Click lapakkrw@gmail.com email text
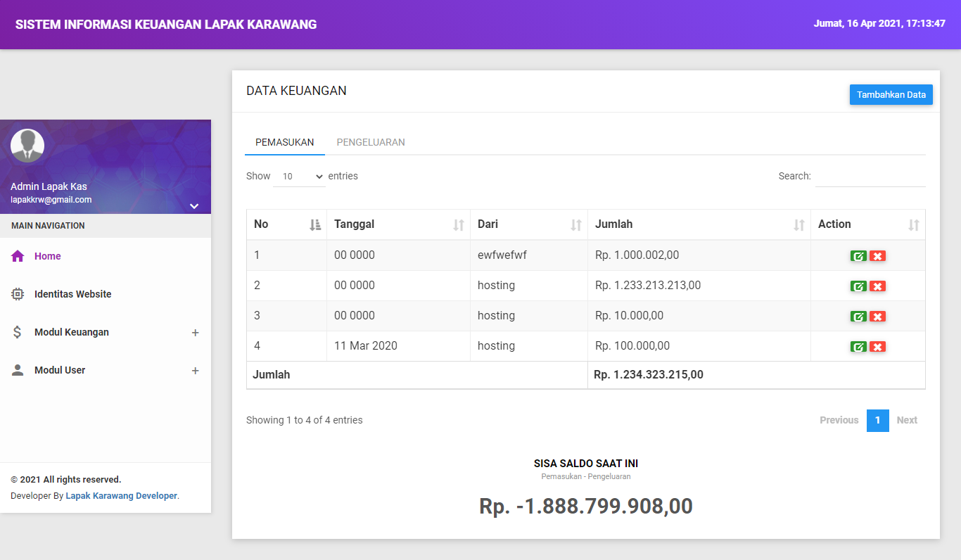961x560 pixels. pyautogui.click(x=51, y=200)
